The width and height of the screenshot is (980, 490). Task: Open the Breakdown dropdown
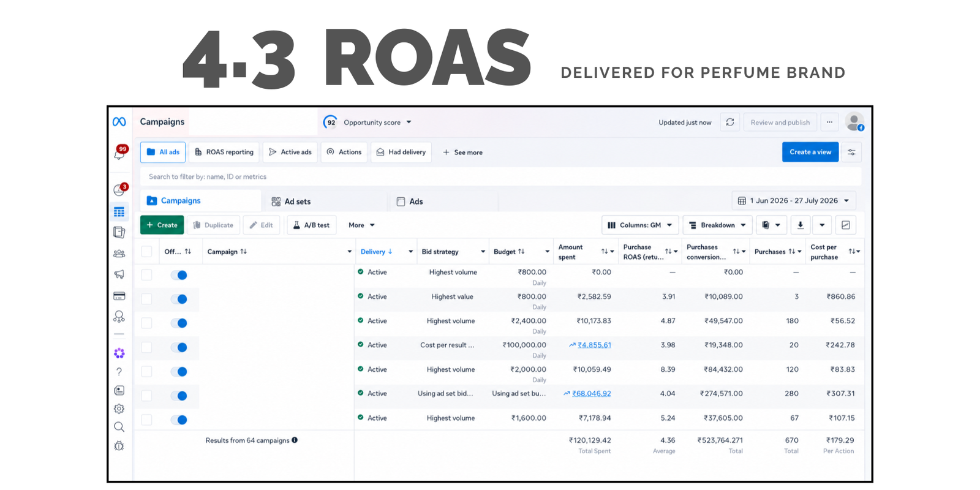(x=717, y=225)
